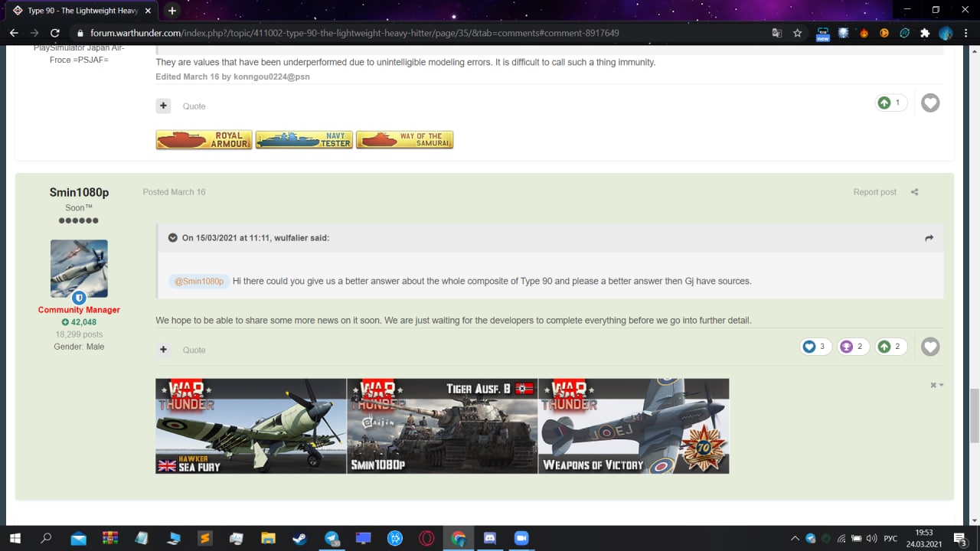Open the 'Posted March 16' timestamp link
The width and height of the screenshot is (980, 551).
click(x=174, y=192)
